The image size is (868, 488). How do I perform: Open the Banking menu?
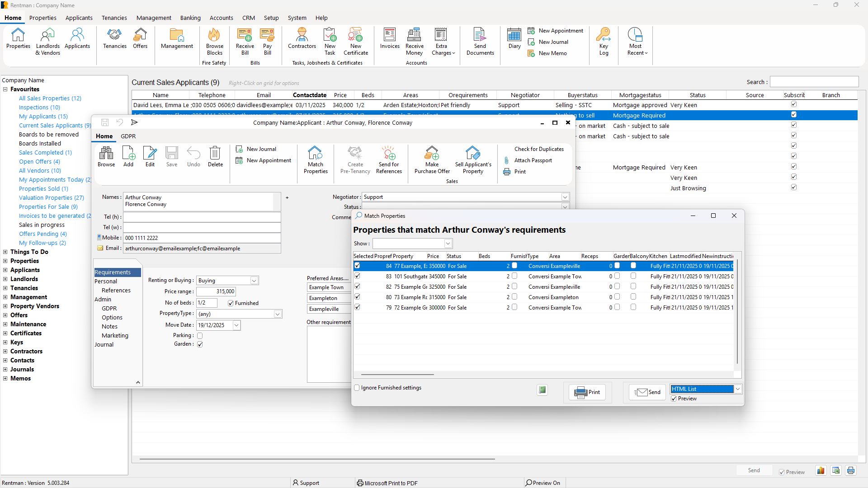(190, 18)
